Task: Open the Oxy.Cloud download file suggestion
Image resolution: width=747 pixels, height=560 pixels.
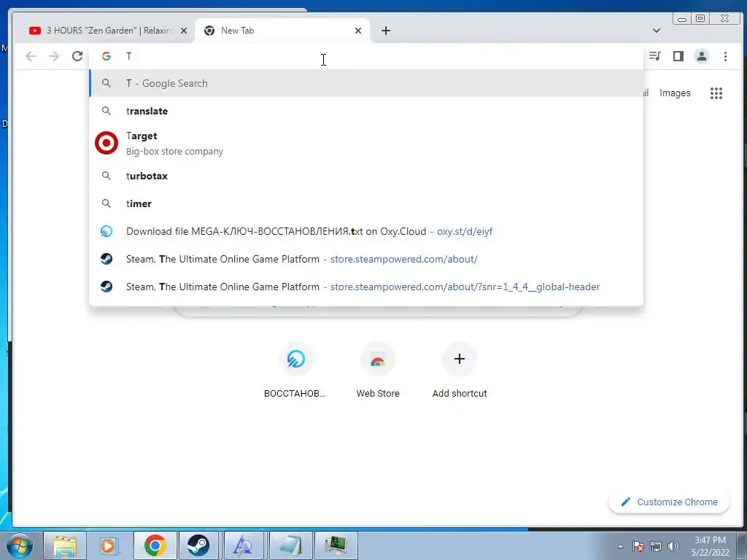Action: point(366,231)
